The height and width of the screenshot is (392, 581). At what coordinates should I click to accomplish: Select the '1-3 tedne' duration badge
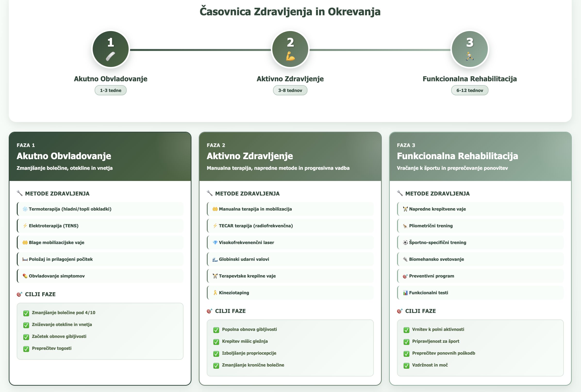110,90
